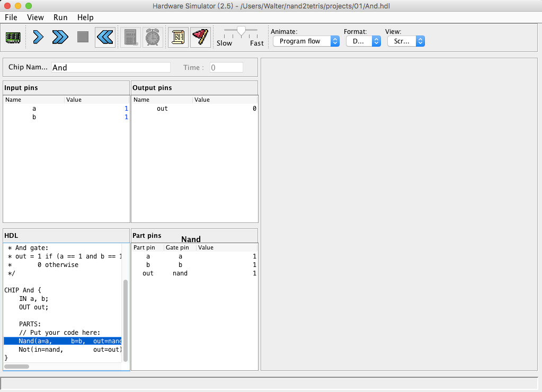
Task: Click the value of input pin a
Action: pos(126,109)
